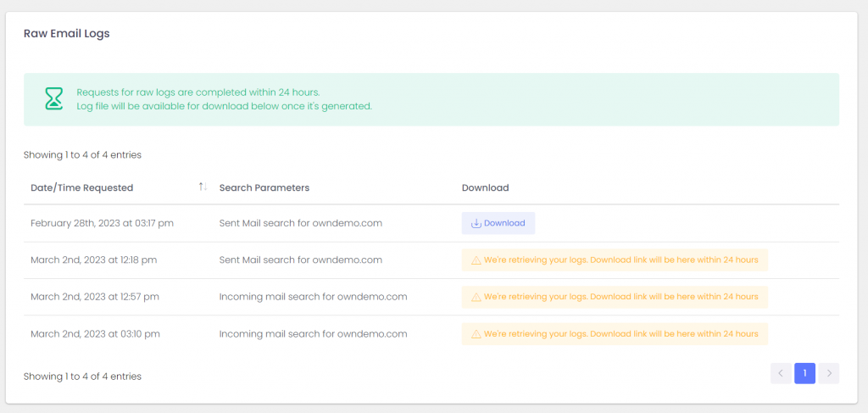Image resolution: width=868 pixels, height=413 pixels.
Task: Download the February 28th sent mail log
Action: 498,223
